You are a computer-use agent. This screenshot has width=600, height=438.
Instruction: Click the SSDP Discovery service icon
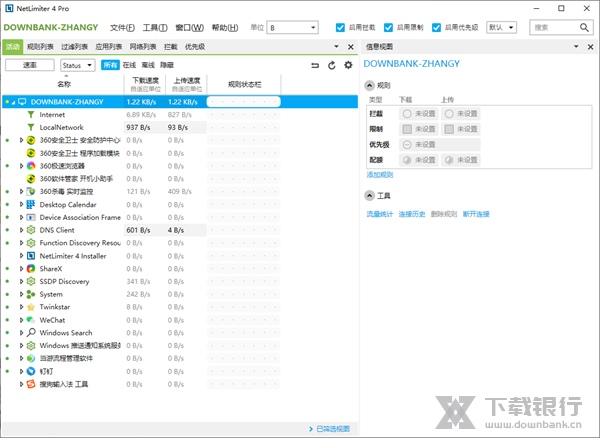[x=31, y=282]
